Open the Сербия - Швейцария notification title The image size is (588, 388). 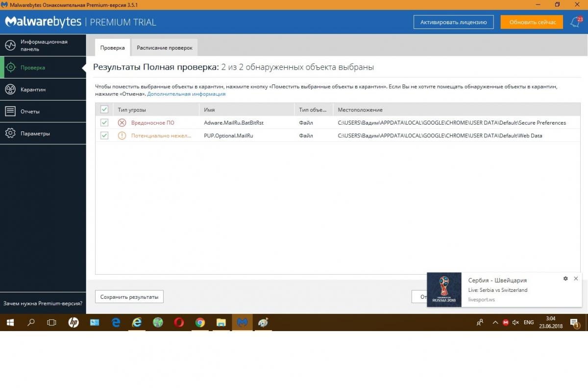click(x=497, y=281)
